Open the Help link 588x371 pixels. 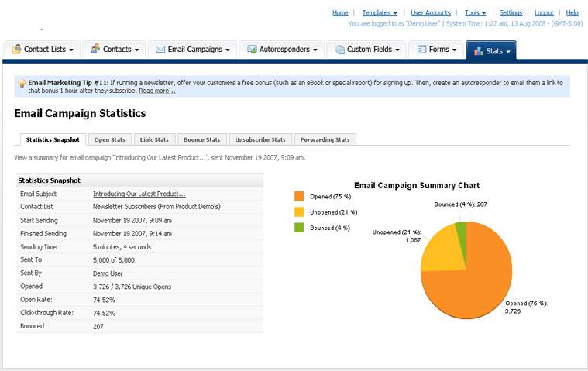(572, 12)
